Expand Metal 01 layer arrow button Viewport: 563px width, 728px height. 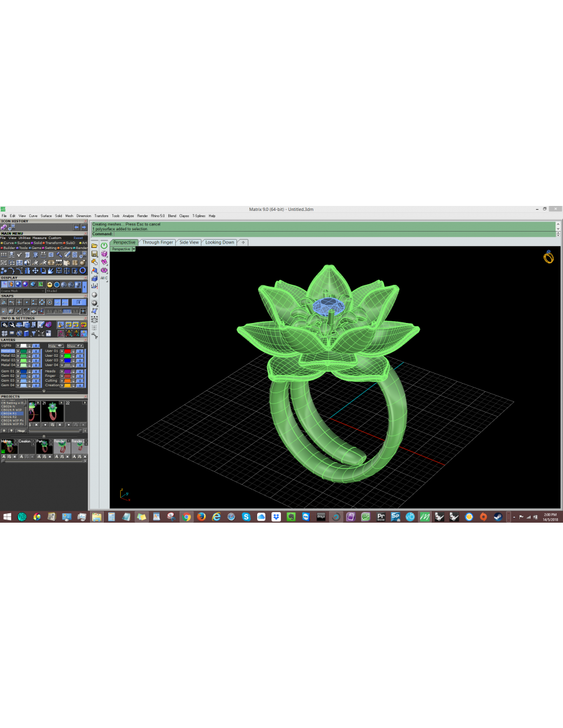18,351
